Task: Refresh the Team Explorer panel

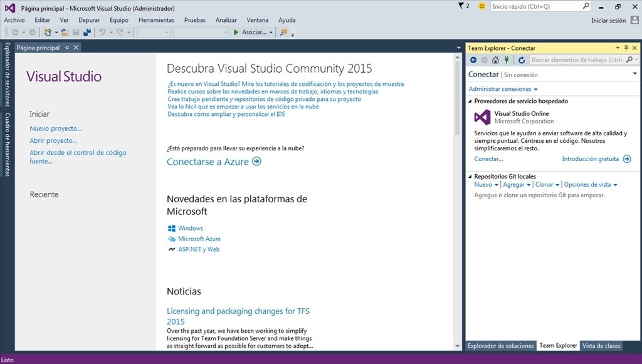Action: click(x=521, y=60)
